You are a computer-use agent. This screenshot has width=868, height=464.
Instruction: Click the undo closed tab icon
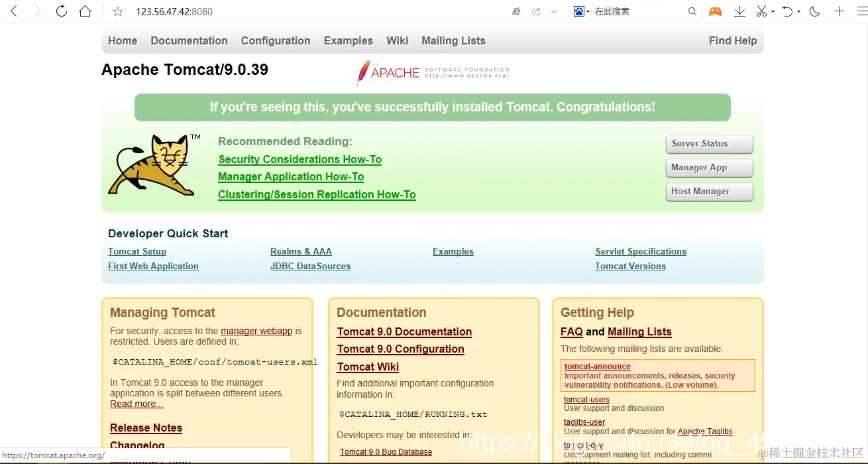click(787, 11)
